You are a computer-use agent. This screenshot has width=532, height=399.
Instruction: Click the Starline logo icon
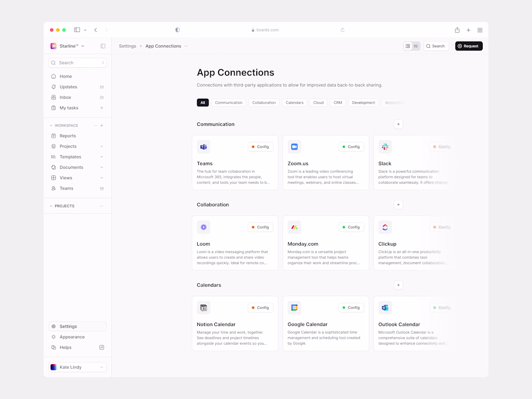pos(54,46)
